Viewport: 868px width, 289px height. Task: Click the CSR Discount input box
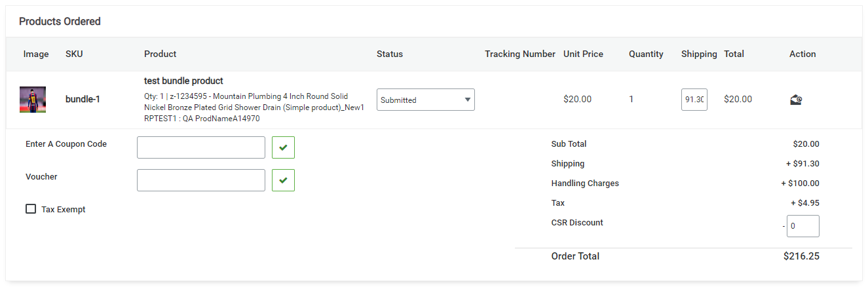pyautogui.click(x=802, y=226)
